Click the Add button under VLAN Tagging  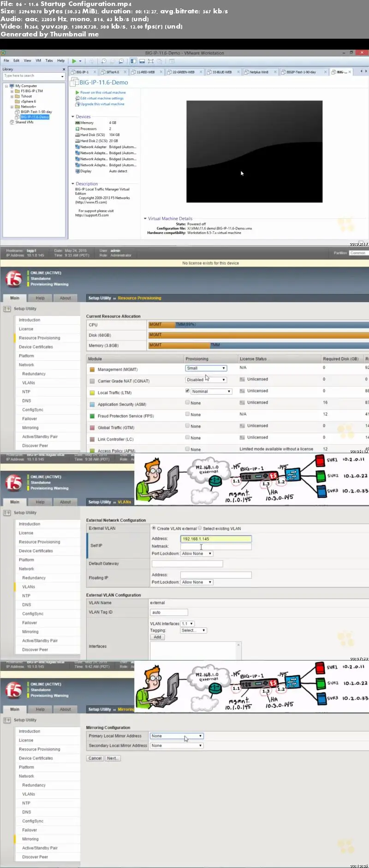(157, 637)
